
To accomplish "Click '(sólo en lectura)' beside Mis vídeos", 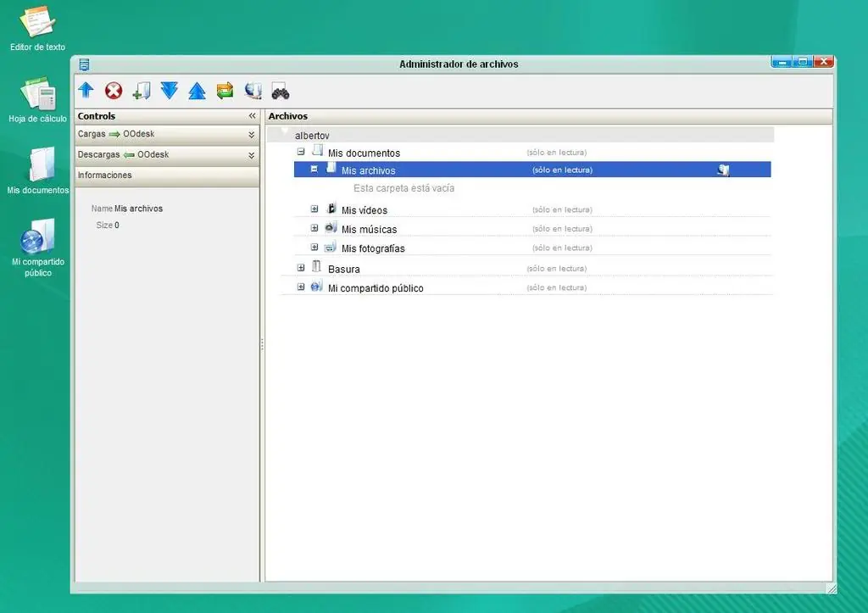I will point(562,210).
